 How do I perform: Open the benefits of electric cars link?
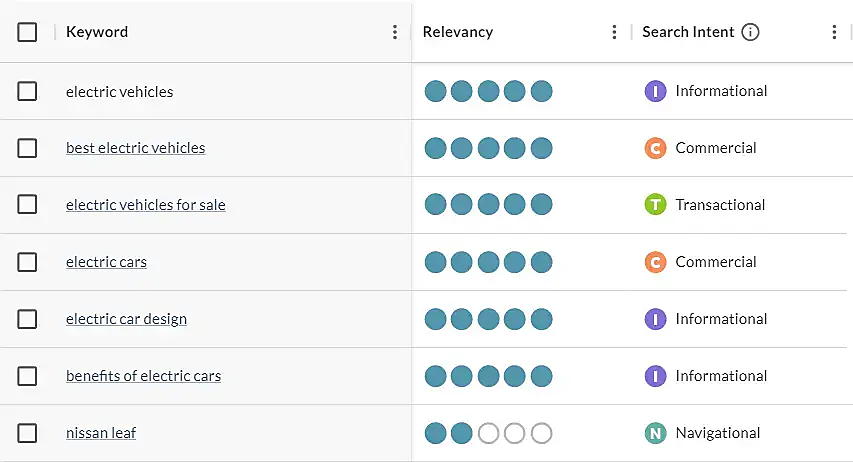[143, 376]
